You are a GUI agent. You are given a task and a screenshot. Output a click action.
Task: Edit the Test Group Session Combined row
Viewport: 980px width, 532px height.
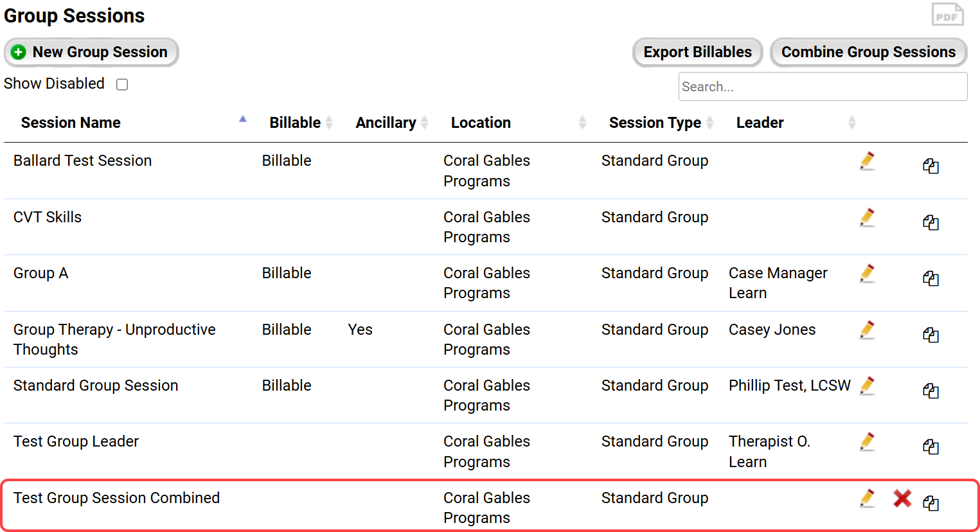coord(867,498)
